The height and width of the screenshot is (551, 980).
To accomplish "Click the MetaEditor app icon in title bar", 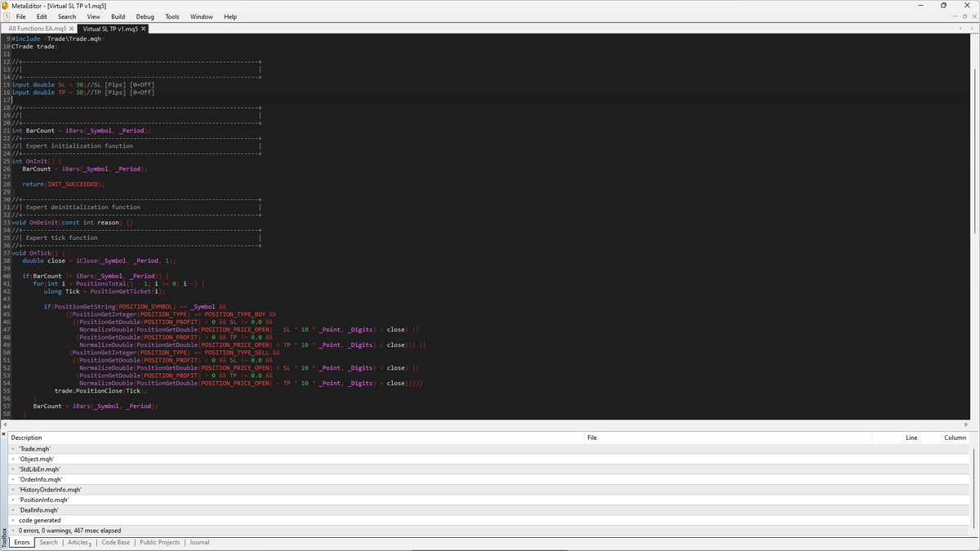I will pos(6,5).
